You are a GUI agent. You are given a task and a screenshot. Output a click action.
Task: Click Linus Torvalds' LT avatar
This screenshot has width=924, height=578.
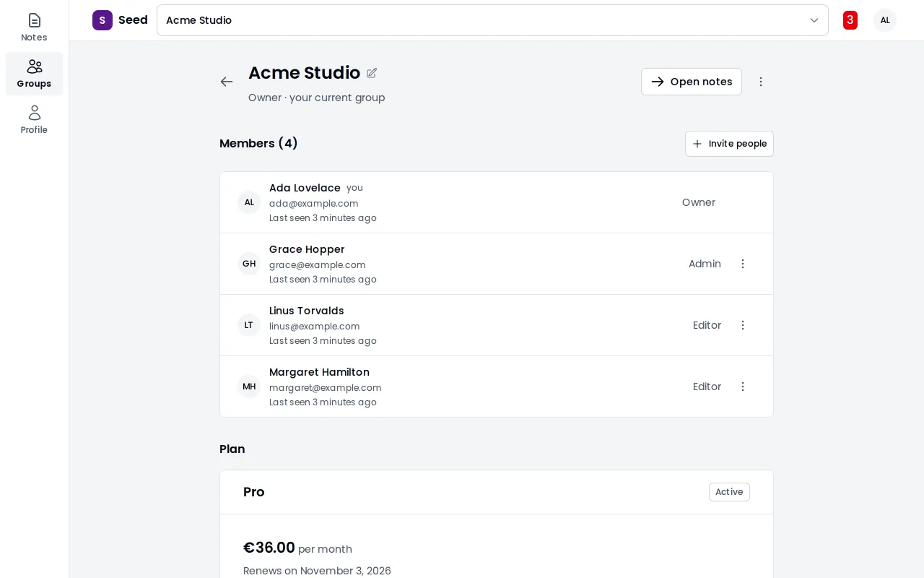pyautogui.click(x=249, y=325)
